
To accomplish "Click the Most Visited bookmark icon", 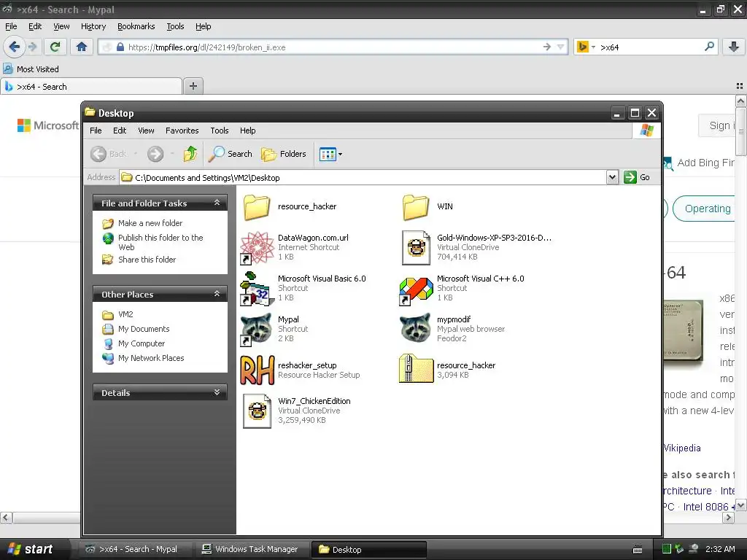I will pyautogui.click(x=7, y=69).
